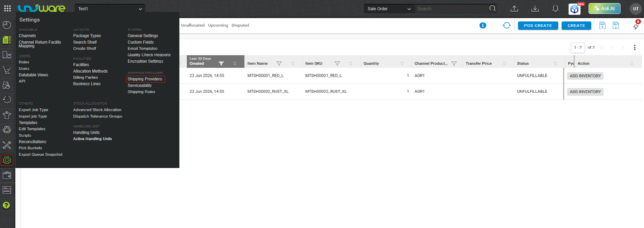This screenshot has height=228, width=644.
Task: Select Shipping Providers in Settings menu
Action: coord(145,79)
